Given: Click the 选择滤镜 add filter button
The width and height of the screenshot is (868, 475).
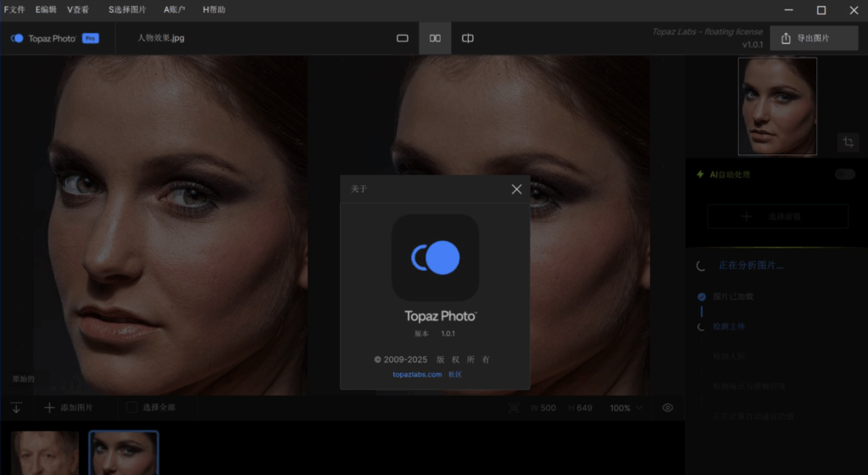Looking at the screenshot, I should (x=777, y=216).
